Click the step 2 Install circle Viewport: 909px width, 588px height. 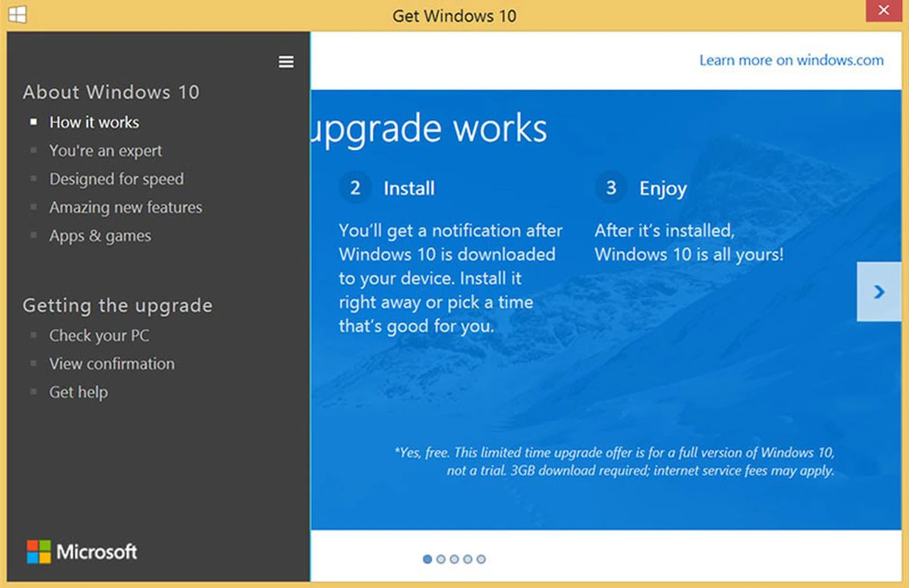355,188
